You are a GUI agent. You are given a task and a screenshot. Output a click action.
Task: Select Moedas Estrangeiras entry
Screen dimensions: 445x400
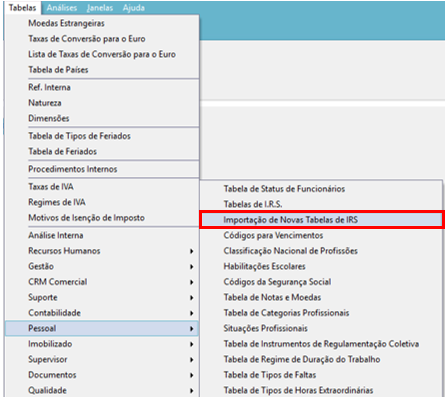[66, 23]
